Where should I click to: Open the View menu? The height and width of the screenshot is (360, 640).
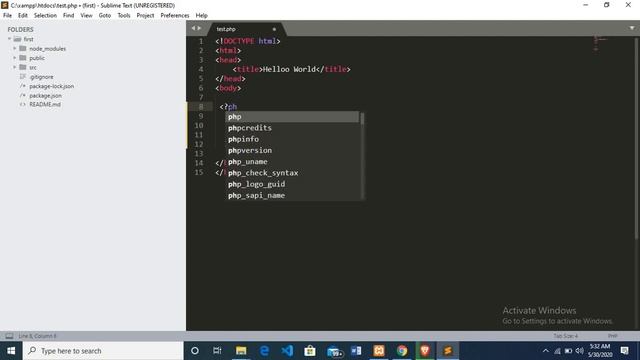point(86,15)
